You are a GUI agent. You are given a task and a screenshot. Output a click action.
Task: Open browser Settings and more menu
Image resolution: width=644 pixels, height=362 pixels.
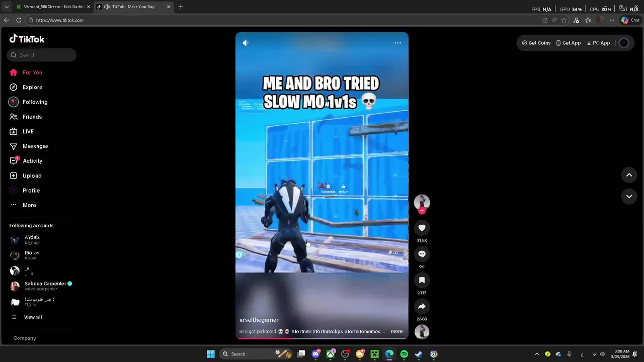(612, 20)
